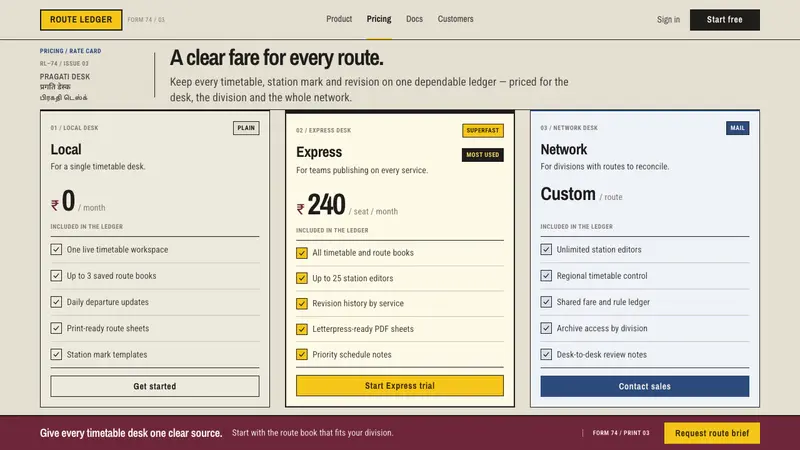Click the MOST USED badge
The width and height of the screenshot is (800, 450).
coord(483,155)
